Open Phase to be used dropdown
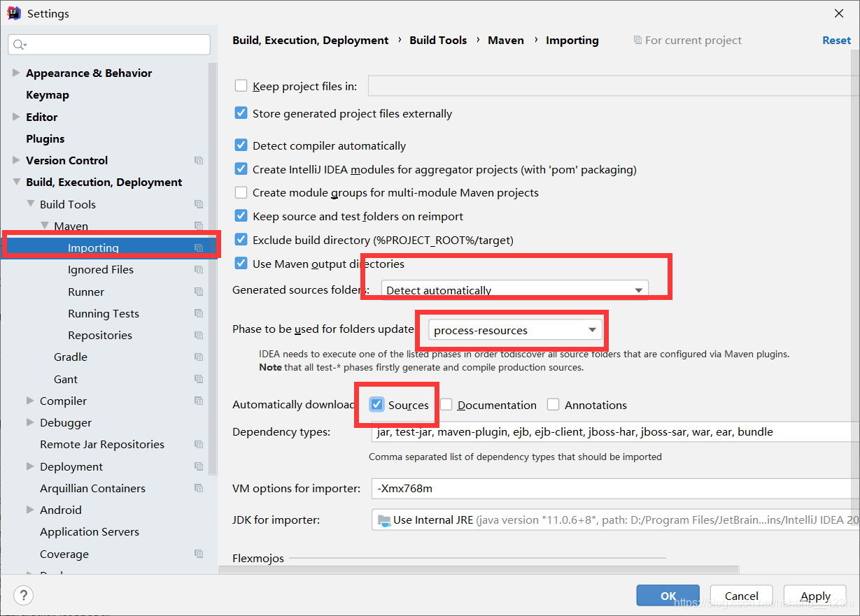 click(x=515, y=330)
